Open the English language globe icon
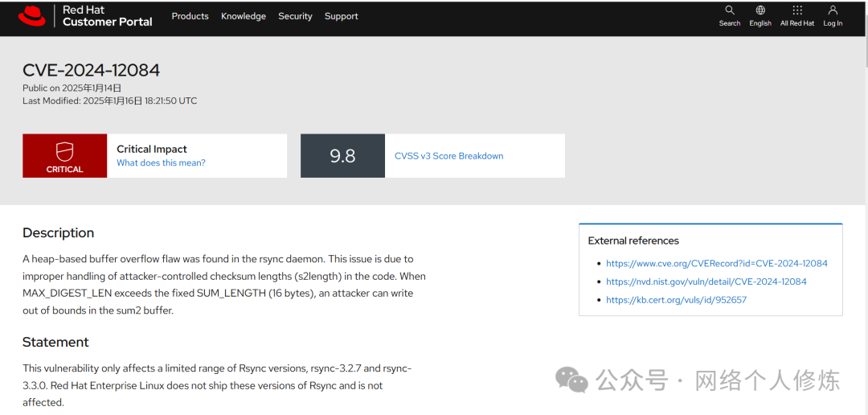The height and width of the screenshot is (415, 868). [760, 10]
